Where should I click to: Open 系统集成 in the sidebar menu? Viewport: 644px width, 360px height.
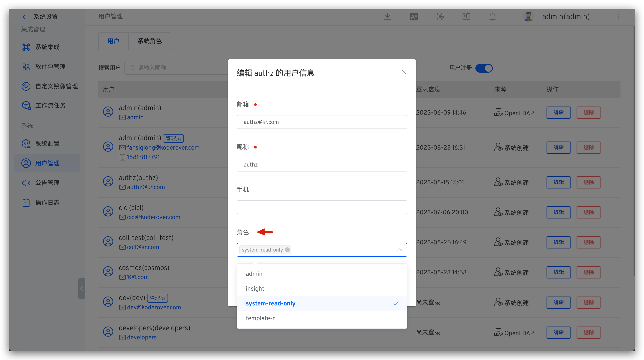(x=47, y=47)
